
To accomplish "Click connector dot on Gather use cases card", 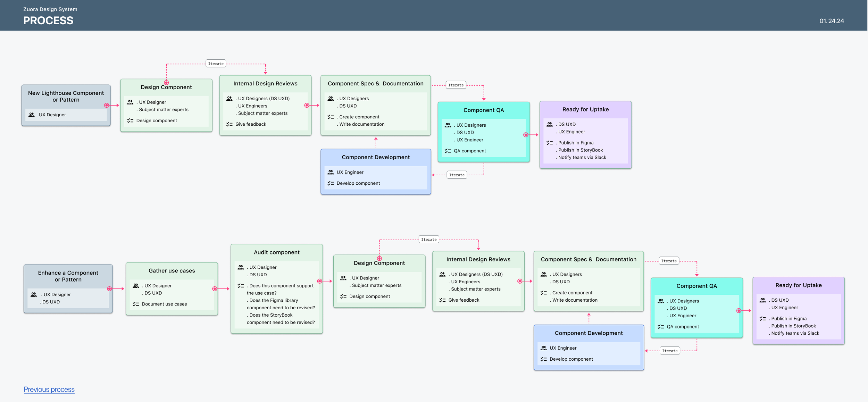I will pyautogui.click(x=215, y=289).
